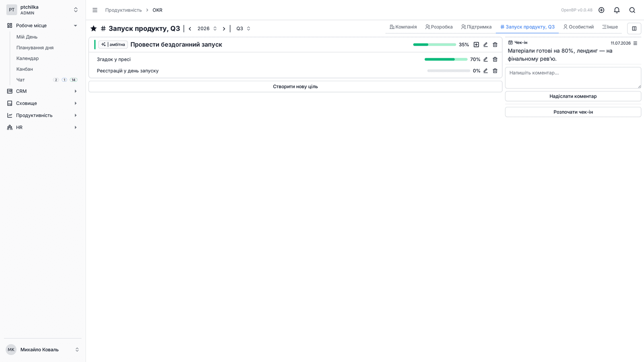Expand the HR section
The image size is (644, 362).
point(43,128)
